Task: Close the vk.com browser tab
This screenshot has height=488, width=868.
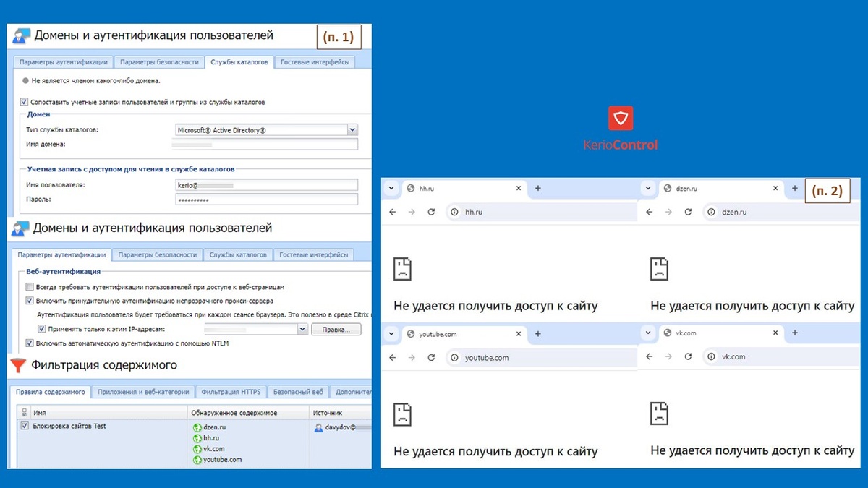Action: tap(775, 333)
